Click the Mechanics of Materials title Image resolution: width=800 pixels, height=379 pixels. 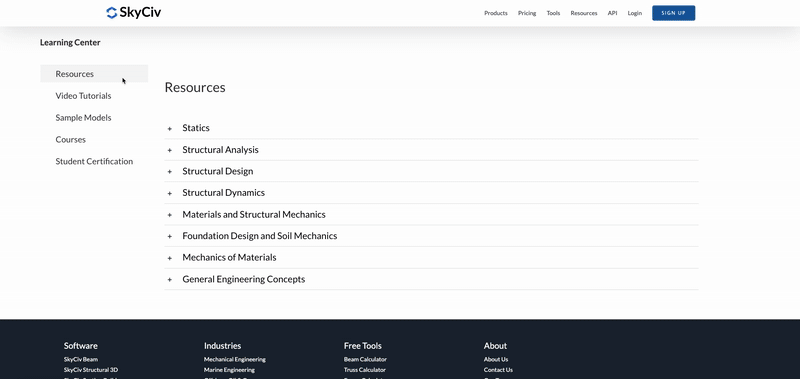pos(229,258)
